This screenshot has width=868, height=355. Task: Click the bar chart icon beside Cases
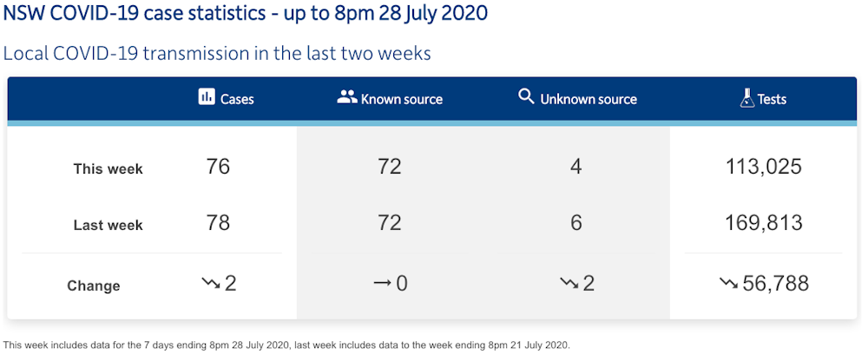[207, 97]
